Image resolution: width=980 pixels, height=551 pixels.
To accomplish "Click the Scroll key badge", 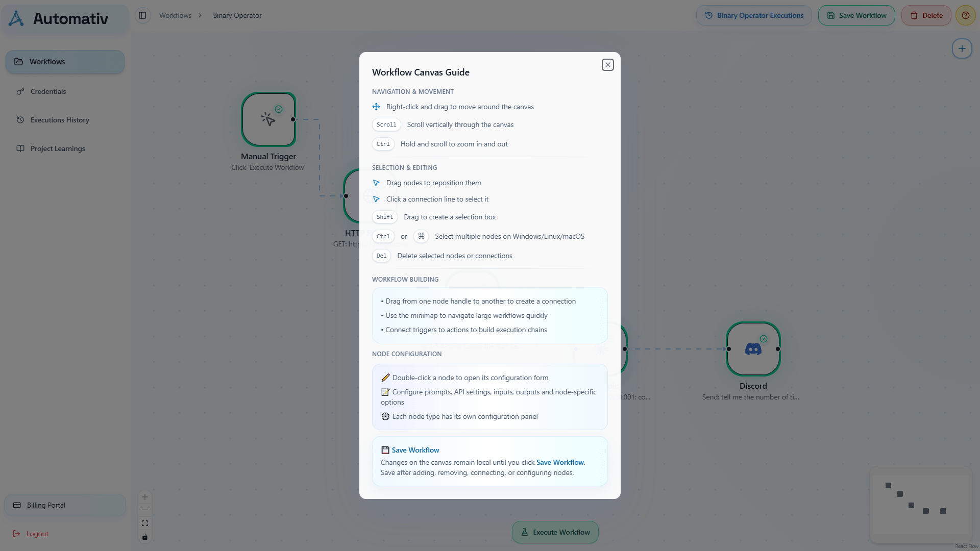I will pyautogui.click(x=386, y=124).
